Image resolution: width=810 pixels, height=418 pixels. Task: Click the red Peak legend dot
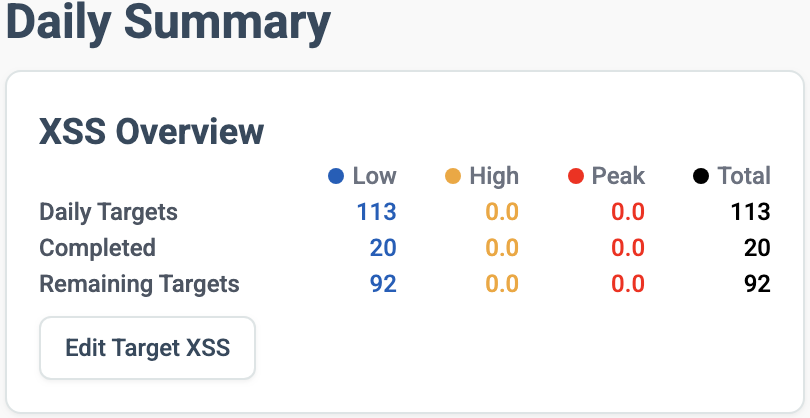575,177
